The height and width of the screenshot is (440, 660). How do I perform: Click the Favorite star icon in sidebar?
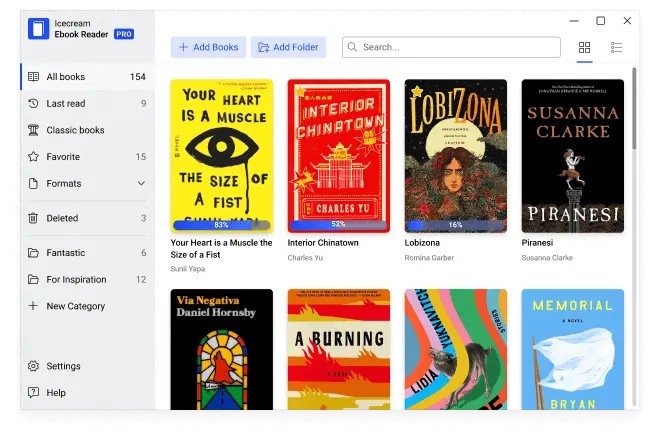(33, 157)
